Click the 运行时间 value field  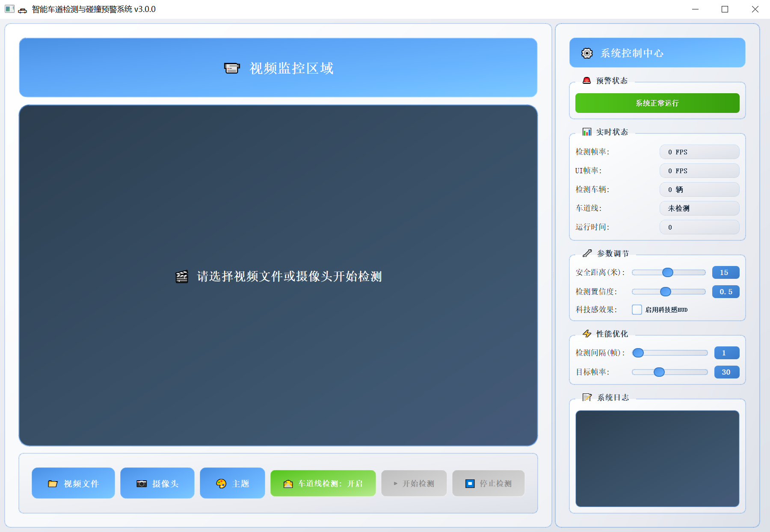coord(699,227)
